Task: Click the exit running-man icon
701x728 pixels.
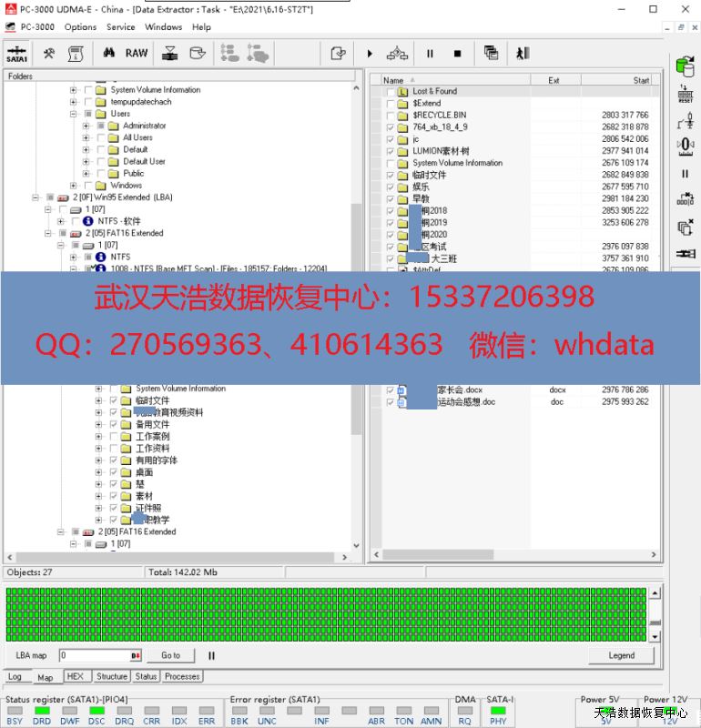Action: pyautogui.click(x=523, y=54)
